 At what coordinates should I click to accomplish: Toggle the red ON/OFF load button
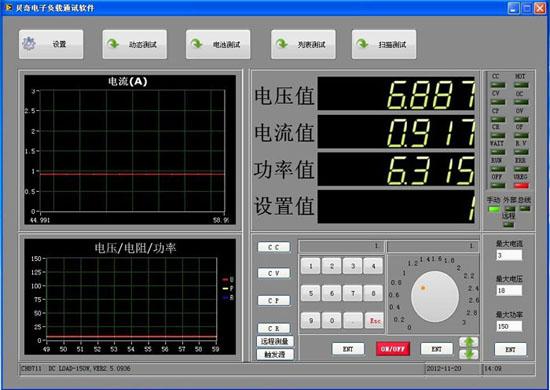tap(393, 349)
